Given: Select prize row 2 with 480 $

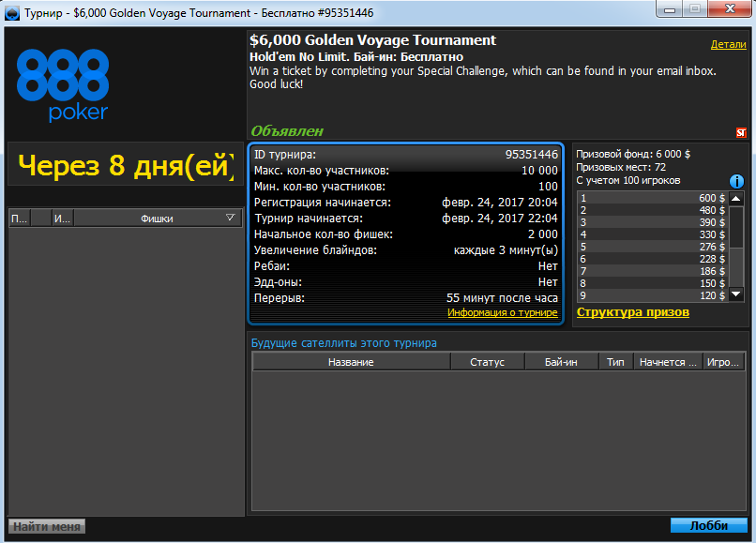Looking at the screenshot, I should point(653,210).
